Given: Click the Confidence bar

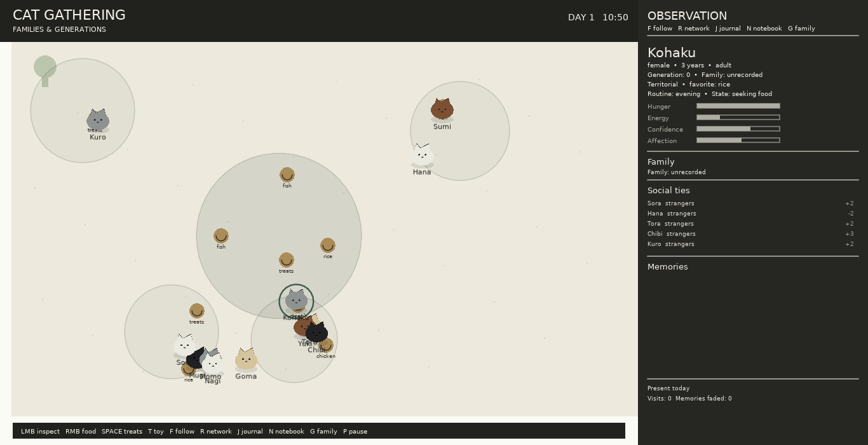Looking at the screenshot, I should [738, 129].
